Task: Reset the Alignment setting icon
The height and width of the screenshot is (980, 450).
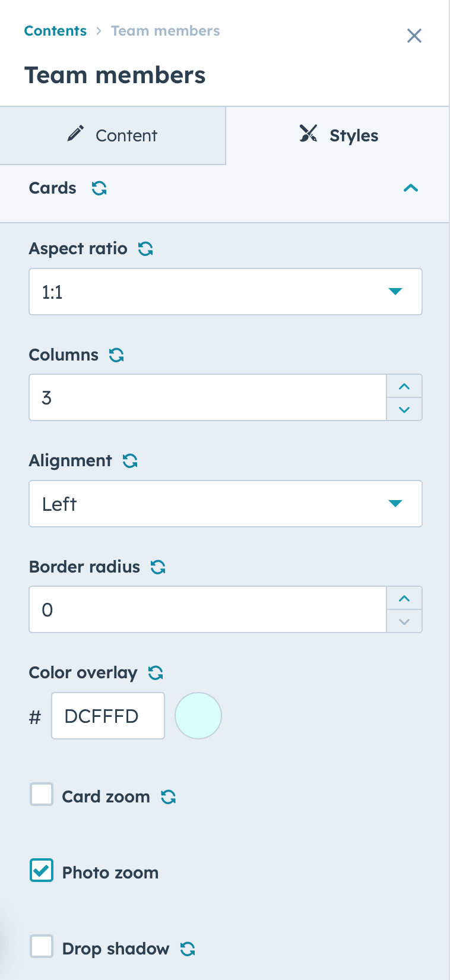Action: pos(130,461)
